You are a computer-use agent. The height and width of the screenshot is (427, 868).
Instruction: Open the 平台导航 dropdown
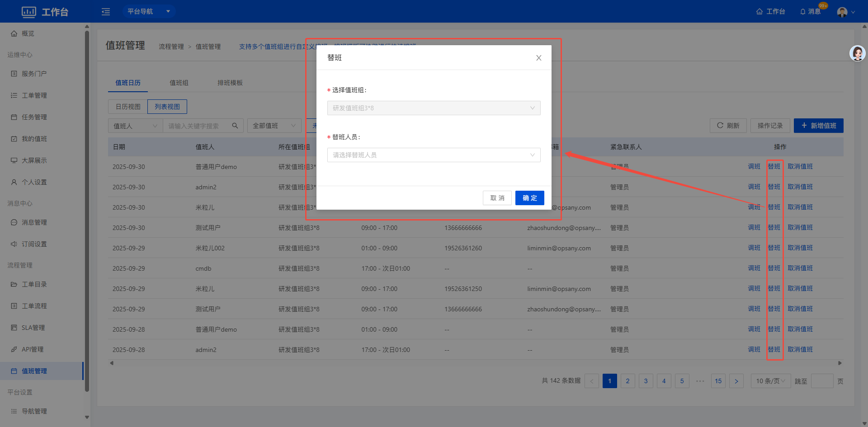pyautogui.click(x=149, y=11)
